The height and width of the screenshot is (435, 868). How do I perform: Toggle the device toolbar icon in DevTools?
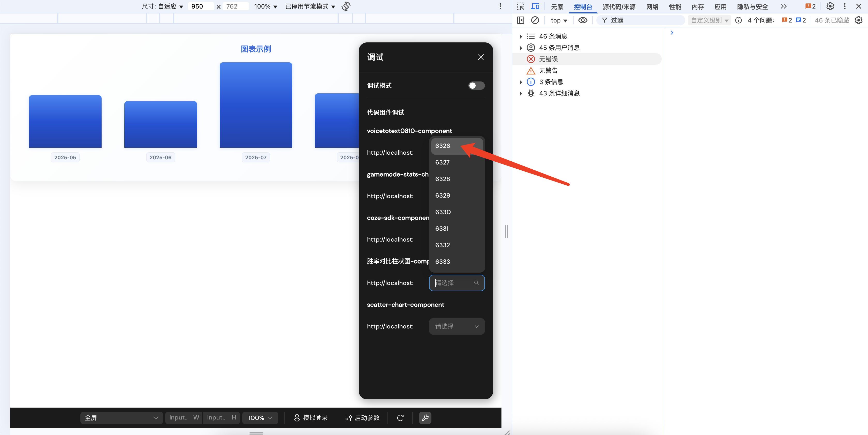point(535,6)
